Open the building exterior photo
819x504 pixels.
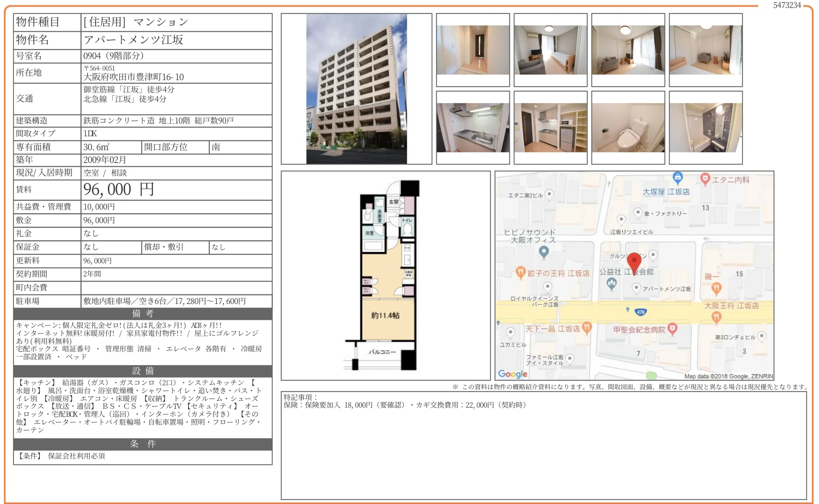coord(357,88)
